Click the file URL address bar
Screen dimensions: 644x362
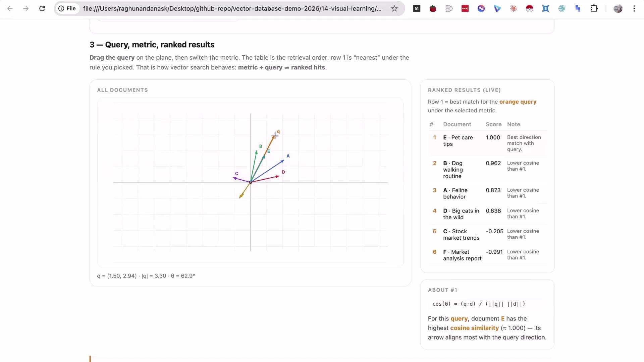(x=232, y=9)
